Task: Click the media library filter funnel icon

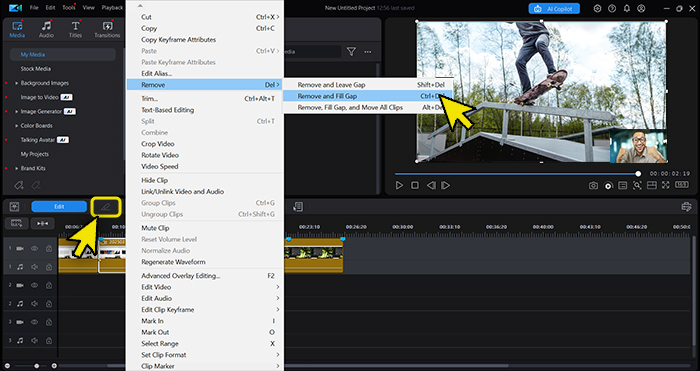Action: pyautogui.click(x=351, y=52)
